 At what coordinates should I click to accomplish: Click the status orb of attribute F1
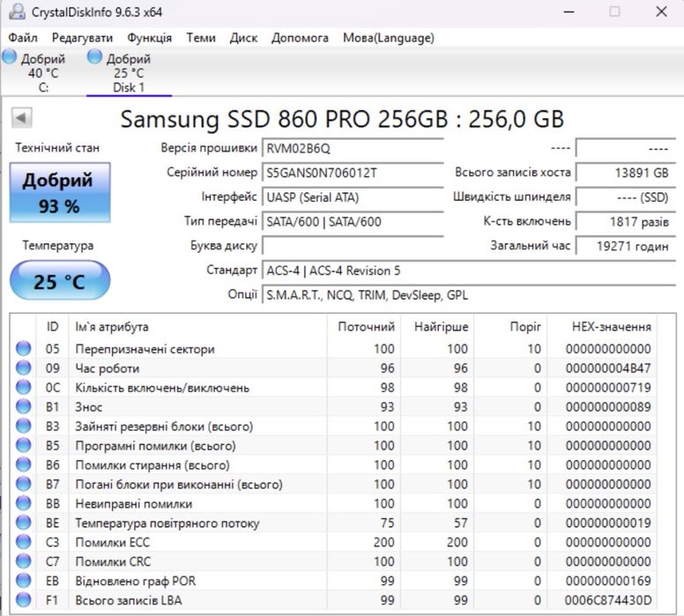pos(24,599)
